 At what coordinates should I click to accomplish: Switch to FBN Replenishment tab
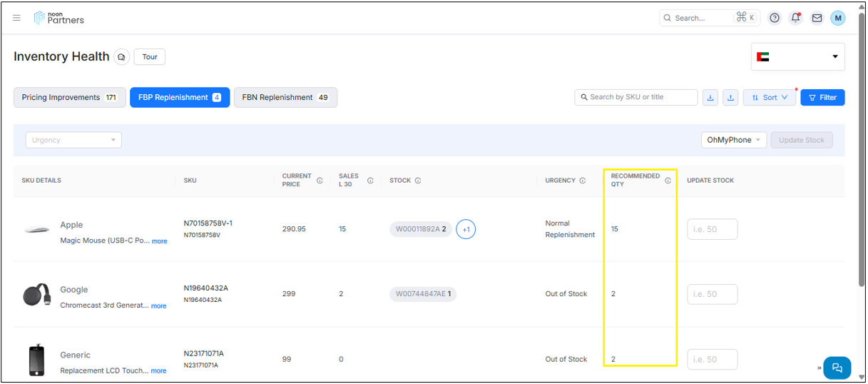click(x=285, y=98)
